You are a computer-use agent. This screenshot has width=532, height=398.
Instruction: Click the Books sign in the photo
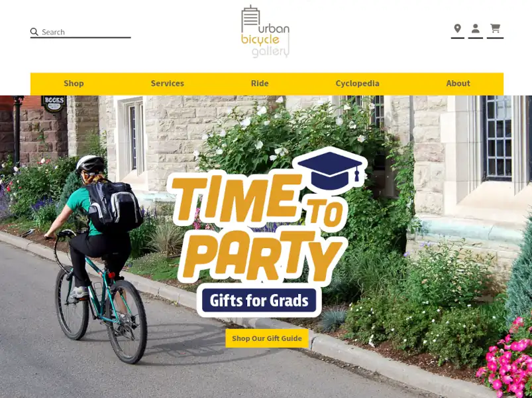click(x=54, y=103)
